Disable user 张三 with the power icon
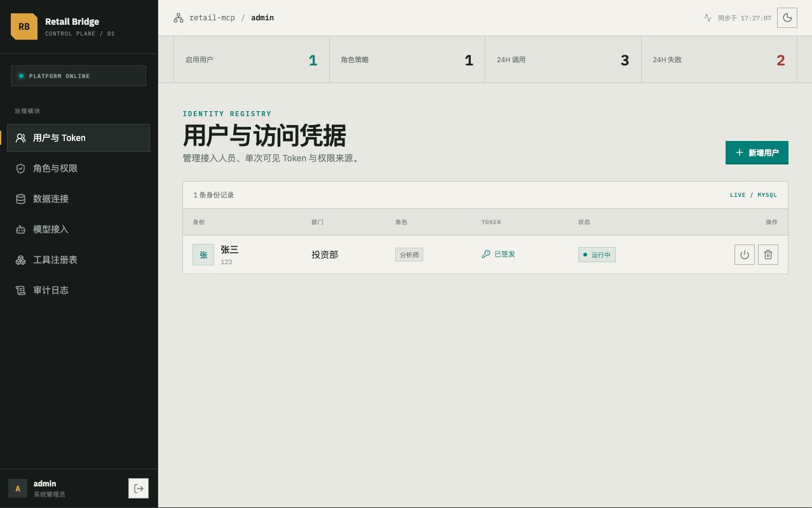 (745, 255)
